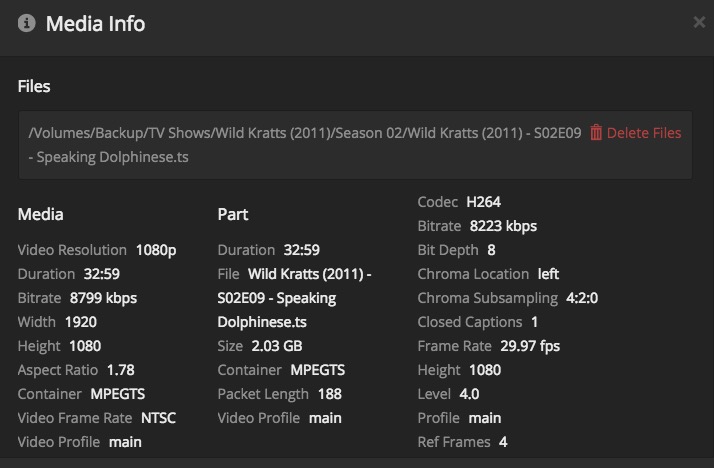714x468 pixels.
Task: Click the Media column heading
Action: [x=41, y=214]
